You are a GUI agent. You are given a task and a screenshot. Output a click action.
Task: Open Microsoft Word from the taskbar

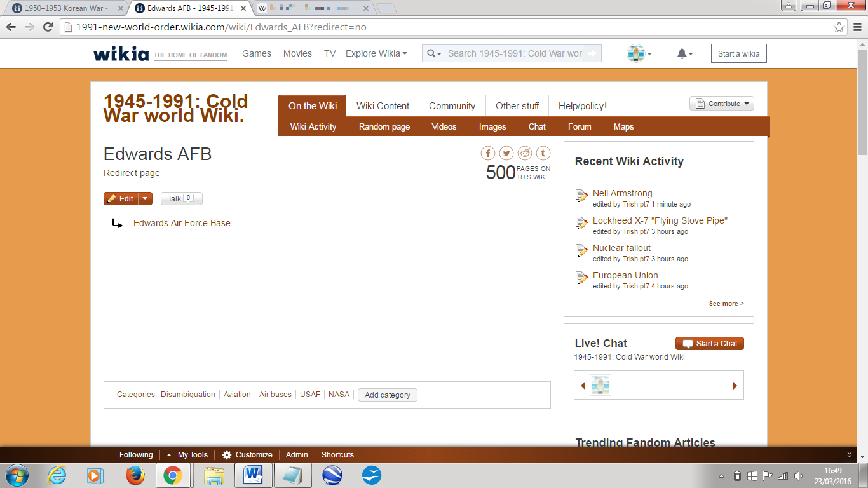coord(253,475)
